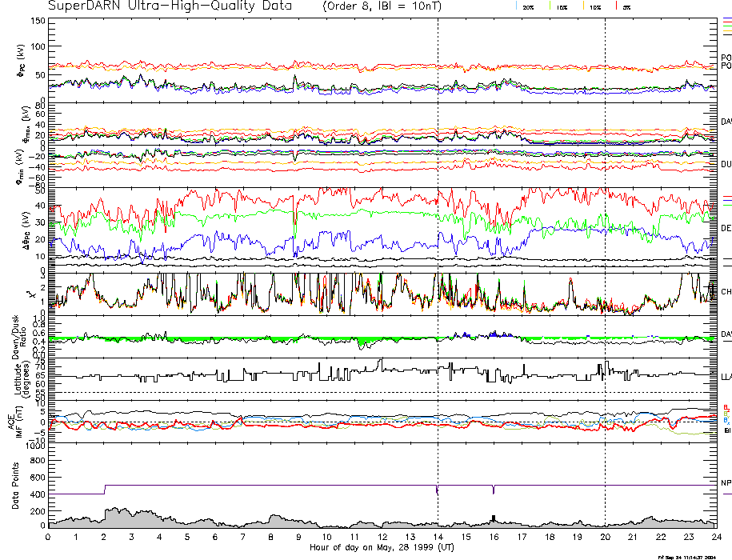Select the 15% legend entry

point(561,6)
